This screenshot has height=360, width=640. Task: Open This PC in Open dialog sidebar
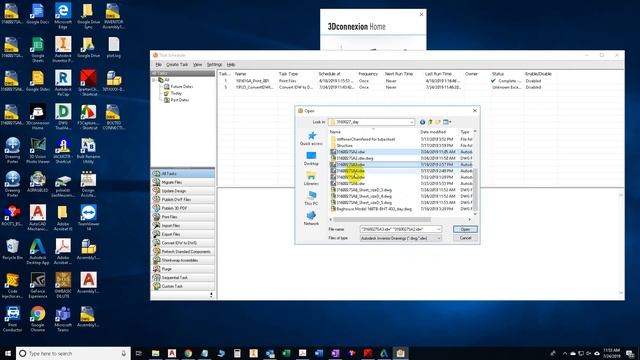[311, 198]
